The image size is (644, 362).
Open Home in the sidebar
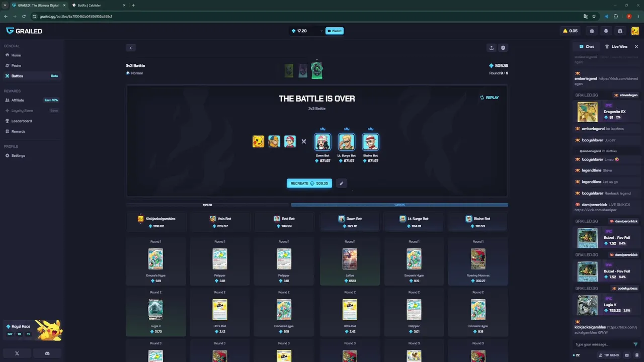tap(31, 55)
